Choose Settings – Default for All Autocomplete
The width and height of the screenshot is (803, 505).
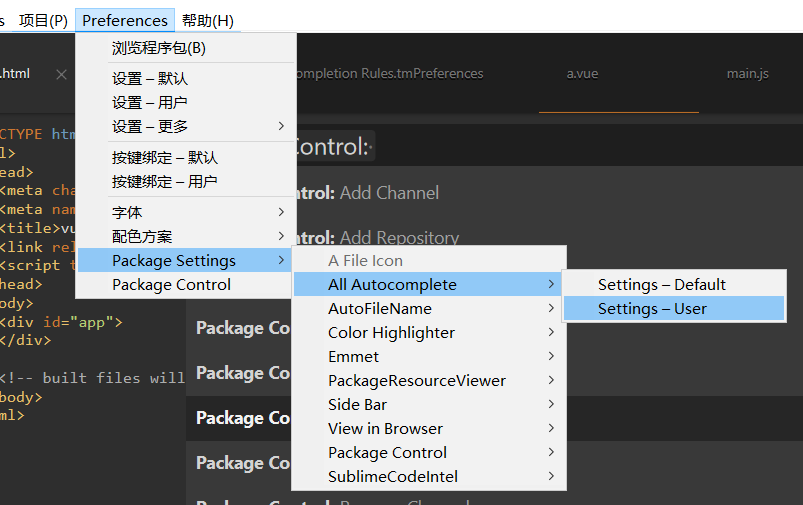click(661, 284)
